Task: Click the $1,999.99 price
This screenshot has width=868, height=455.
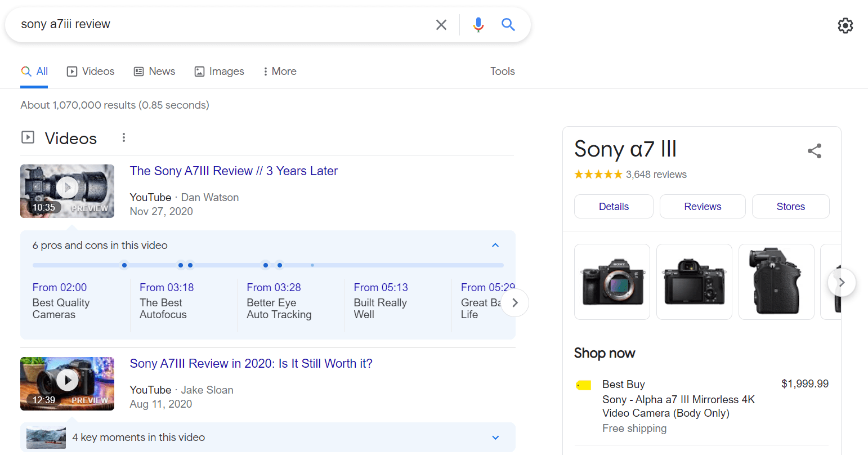Action: pos(805,384)
